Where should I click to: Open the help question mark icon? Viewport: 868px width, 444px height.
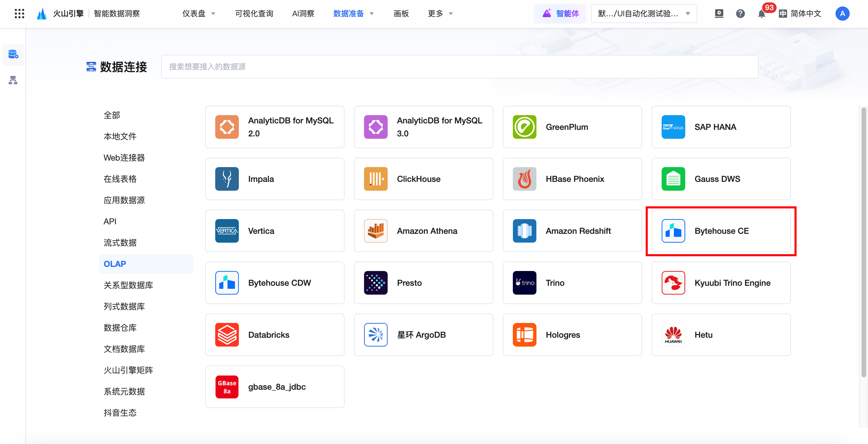pyautogui.click(x=740, y=14)
